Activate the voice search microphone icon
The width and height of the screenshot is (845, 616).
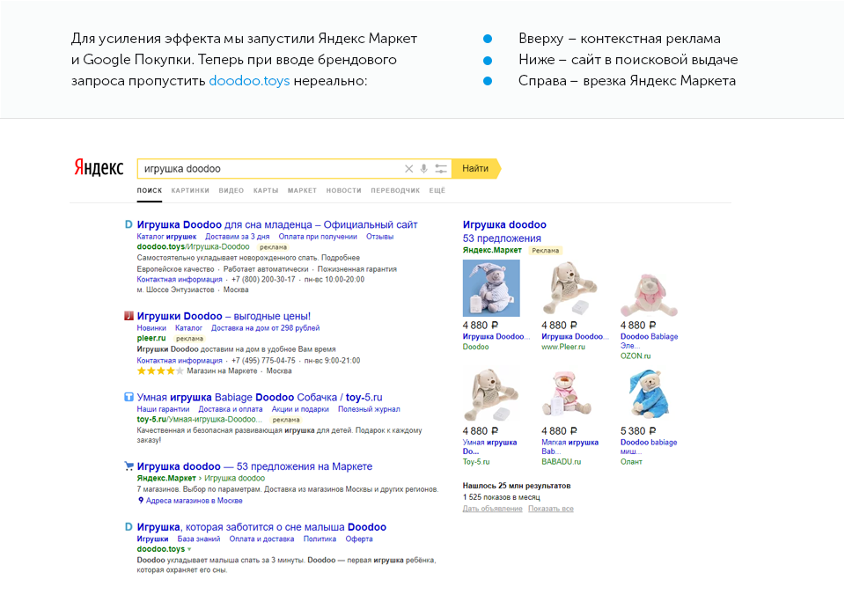point(424,169)
